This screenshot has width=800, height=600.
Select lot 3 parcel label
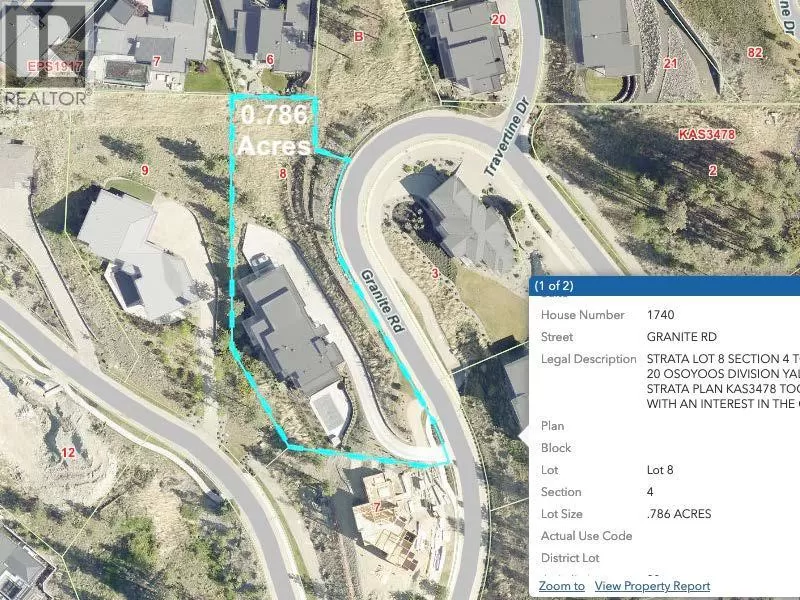(435, 273)
